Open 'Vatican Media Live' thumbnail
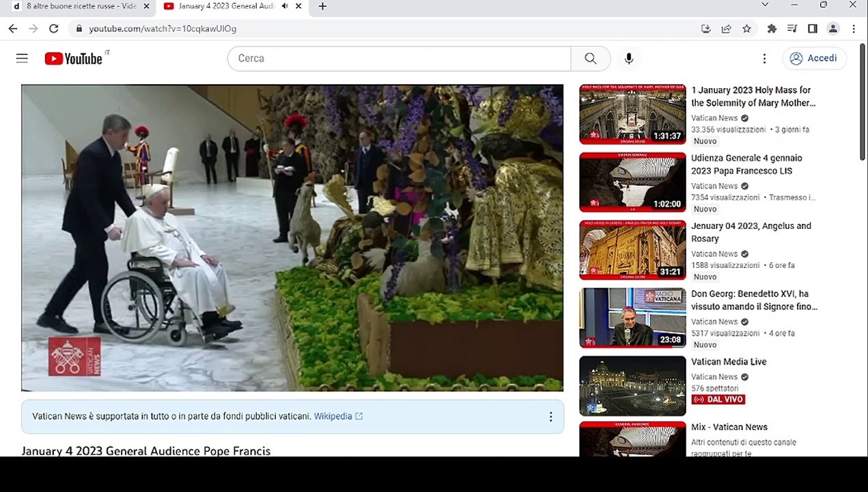Viewport: 868px width, 492px height. click(x=632, y=386)
